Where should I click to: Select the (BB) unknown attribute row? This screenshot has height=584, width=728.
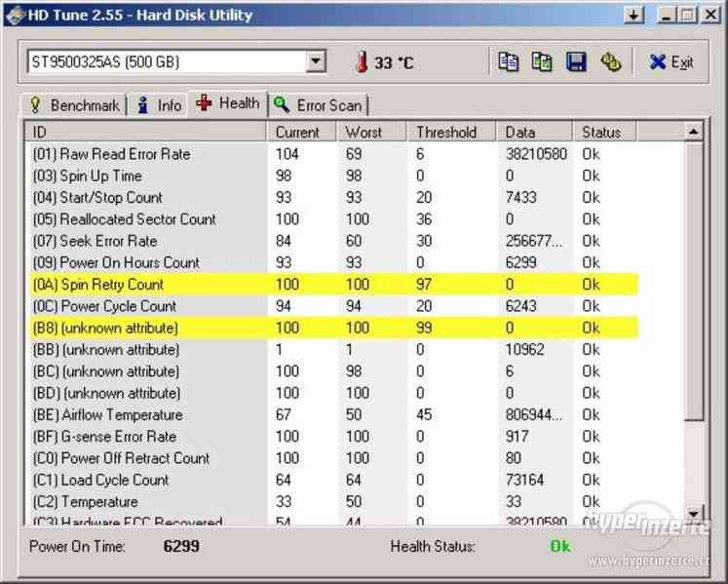pyautogui.click(x=332, y=349)
